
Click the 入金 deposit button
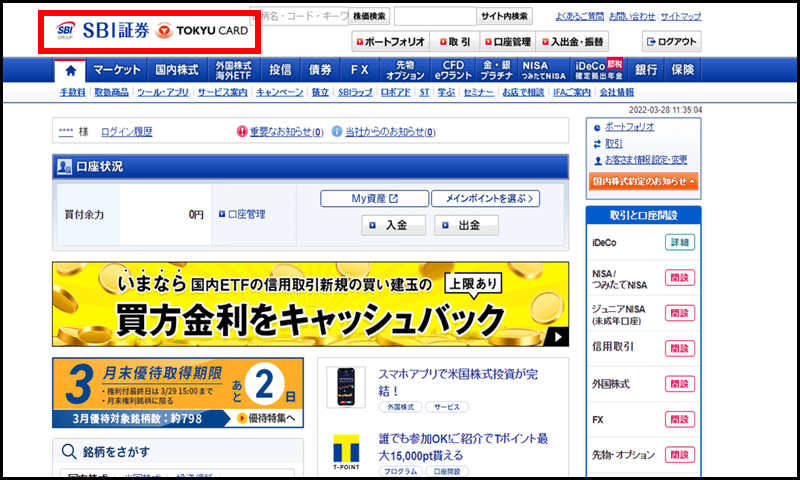point(393,225)
